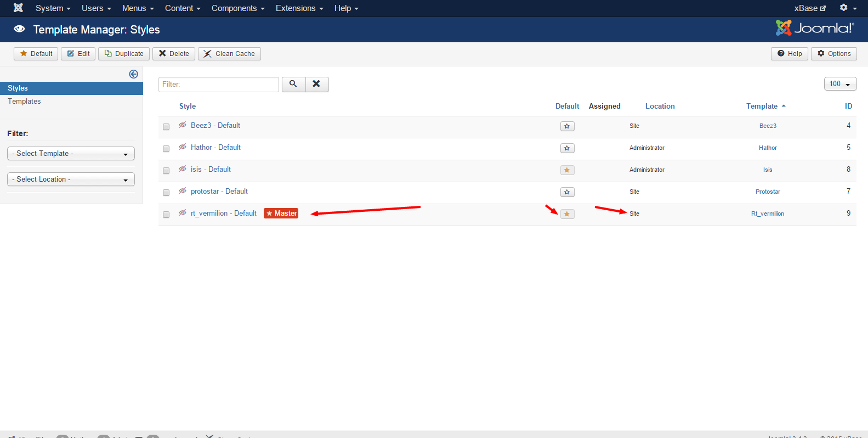Open the Hathor template link
The image size is (868, 438).
tap(768, 148)
